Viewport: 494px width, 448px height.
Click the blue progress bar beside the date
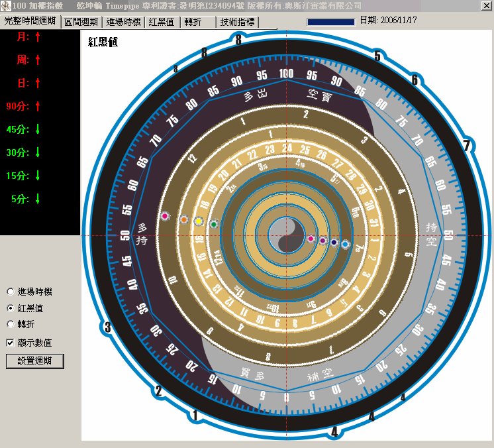pyautogui.click(x=331, y=21)
